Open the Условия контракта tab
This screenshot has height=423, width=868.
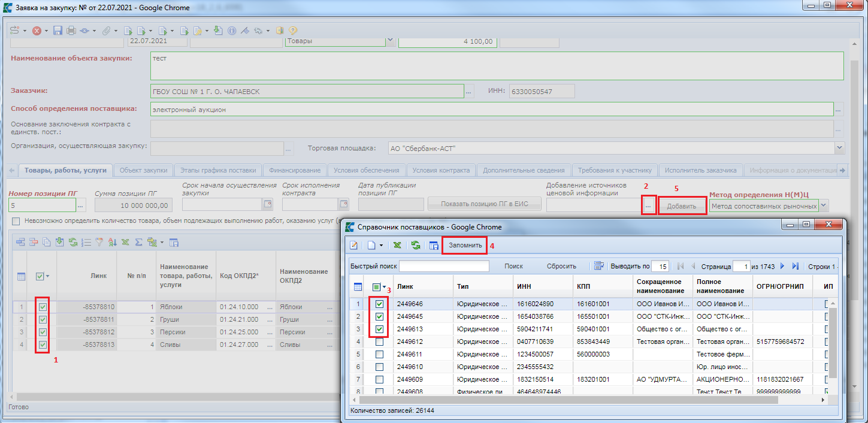coord(441,170)
